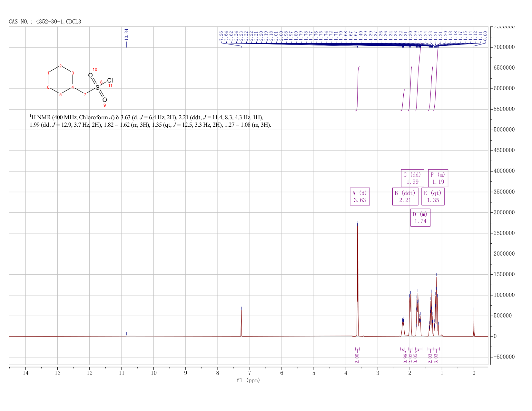Click the Cl atom in the structure
Image resolution: width=532 pixels, height=411 pixels.
[x=110, y=80]
